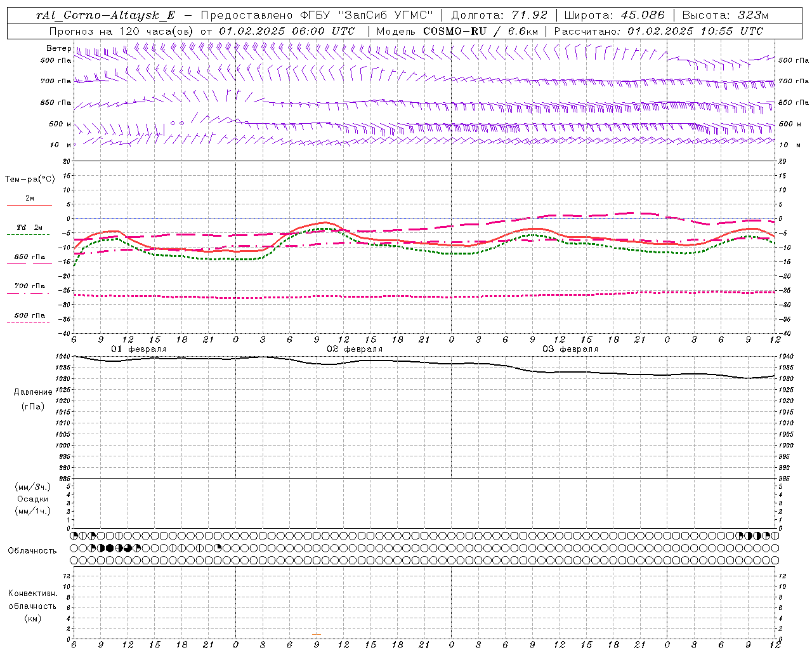Viewport: 812px width, 650px height.
Task: Click the (мм/1ч.) precipitation unit label
Action: (x=33, y=511)
